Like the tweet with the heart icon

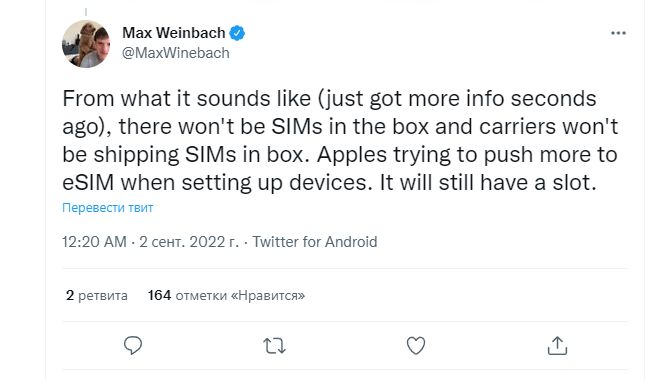(x=416, y=345)
